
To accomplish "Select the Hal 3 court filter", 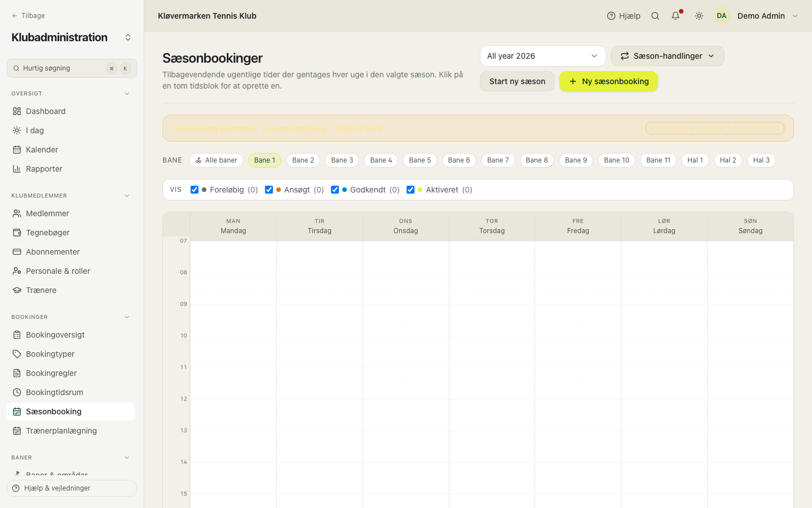I will coord(761,160).
